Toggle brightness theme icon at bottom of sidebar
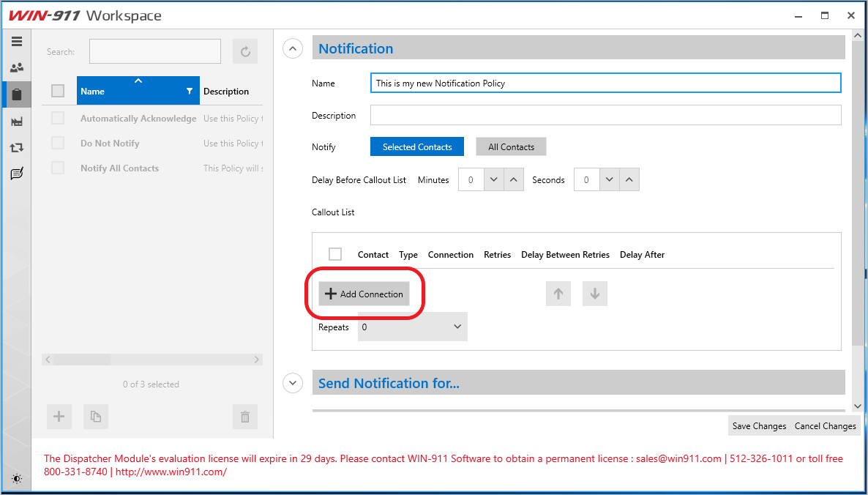This screenshot has height=495, width=868. (x=17, y=479)
